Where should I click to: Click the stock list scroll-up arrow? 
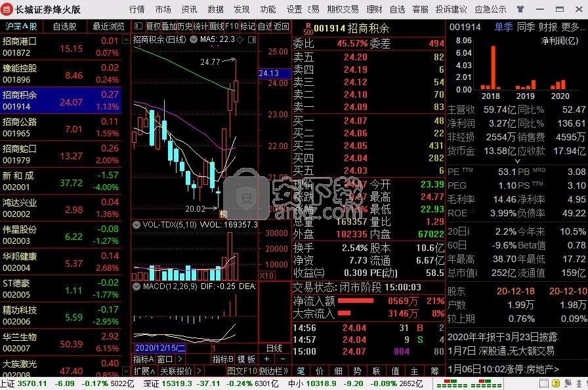click(127, 39)
